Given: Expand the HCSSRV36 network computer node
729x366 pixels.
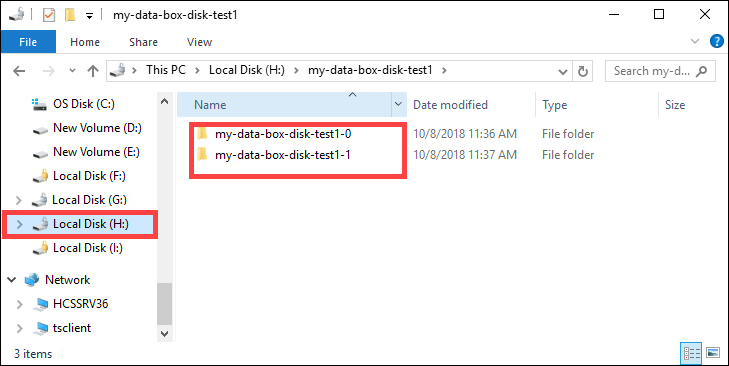Looking at the screenshot, I should point(19,304).
